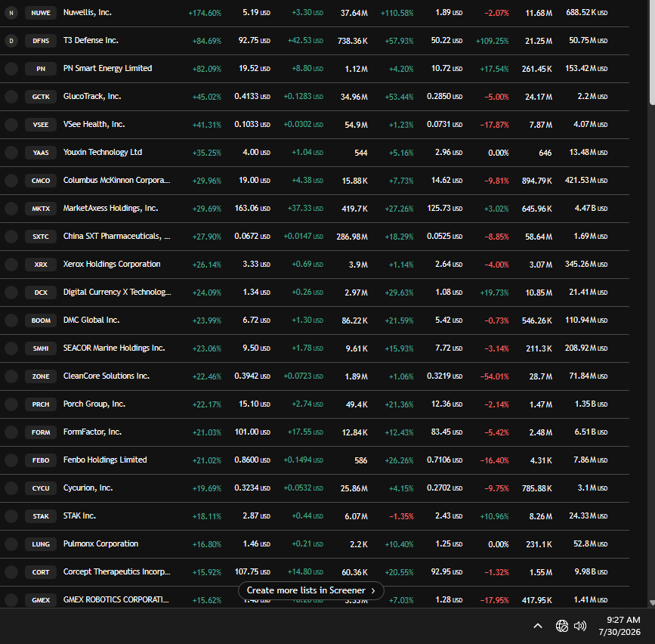Click the scrollbar down arrow at bottom right
Screen dimensions: 655x644
(652, 602)
